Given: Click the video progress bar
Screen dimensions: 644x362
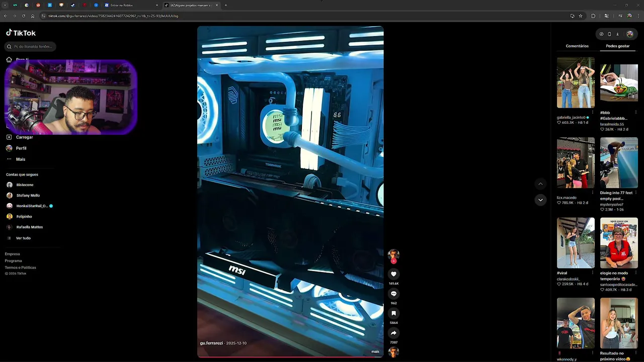Looking at the screenshot, I should pos(290,356).
